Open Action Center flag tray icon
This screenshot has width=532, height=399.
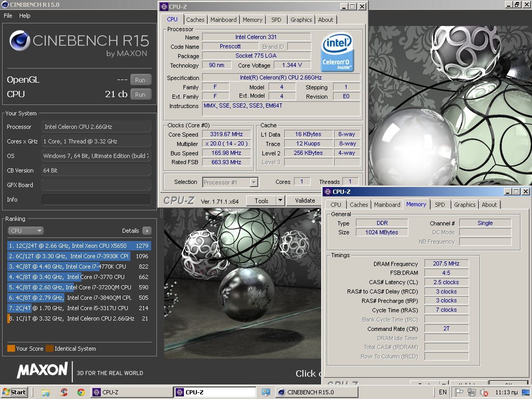pyautogui.click(x=459, y=392)
